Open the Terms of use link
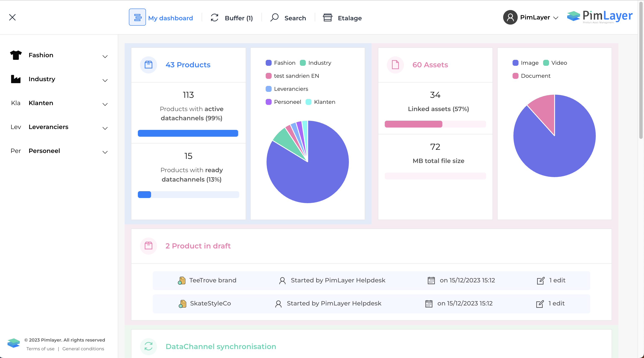The image size is (644, 358). (40, 349)
